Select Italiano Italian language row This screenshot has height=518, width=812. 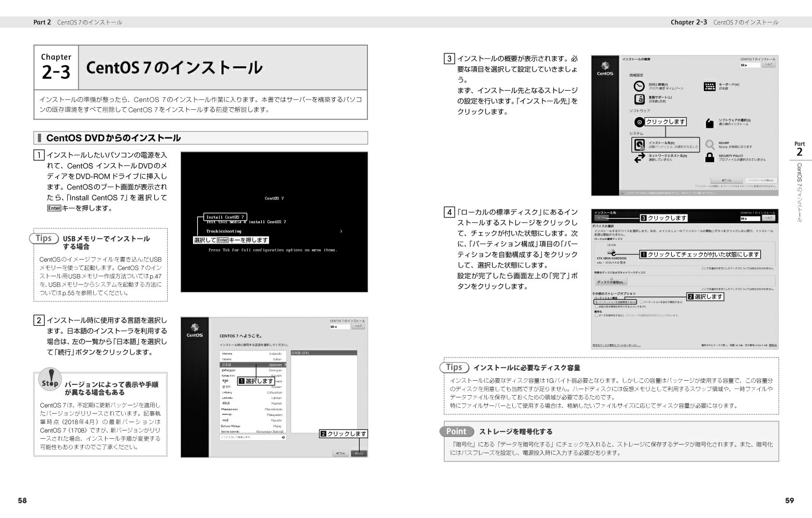pos(253,359)
